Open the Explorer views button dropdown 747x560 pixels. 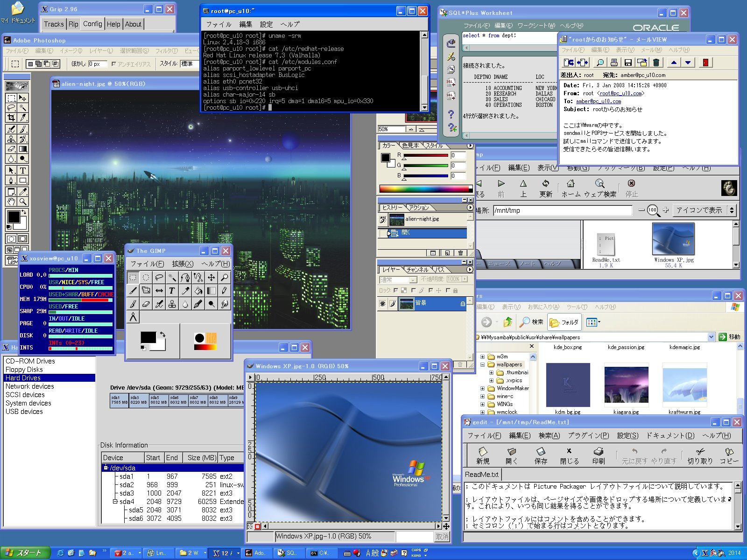coord(599,322)
